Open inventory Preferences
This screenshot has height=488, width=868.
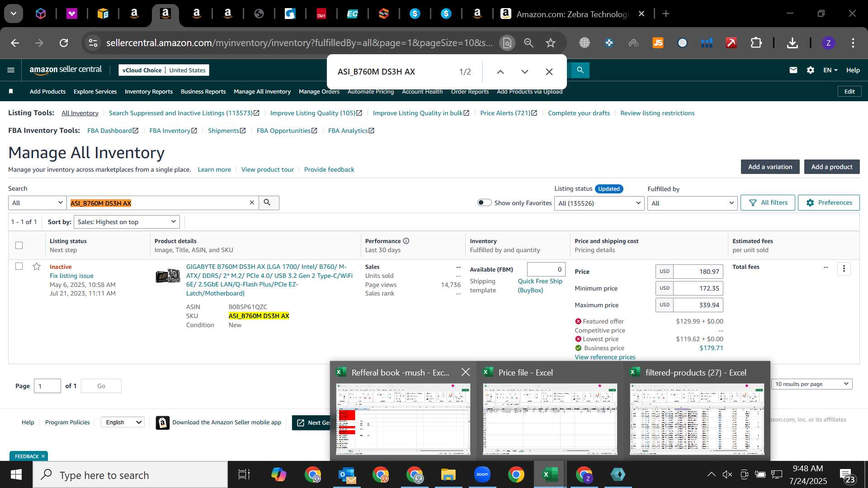tap(829, 202)
